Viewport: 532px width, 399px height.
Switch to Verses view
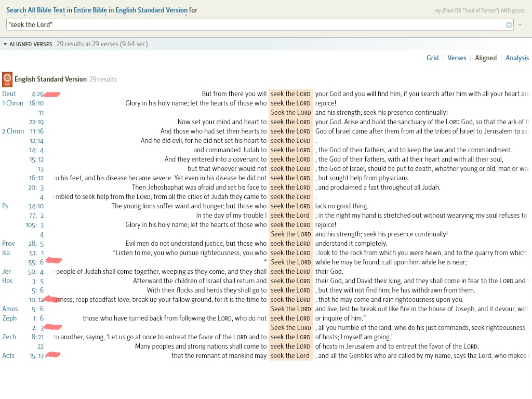coord(457,58)
